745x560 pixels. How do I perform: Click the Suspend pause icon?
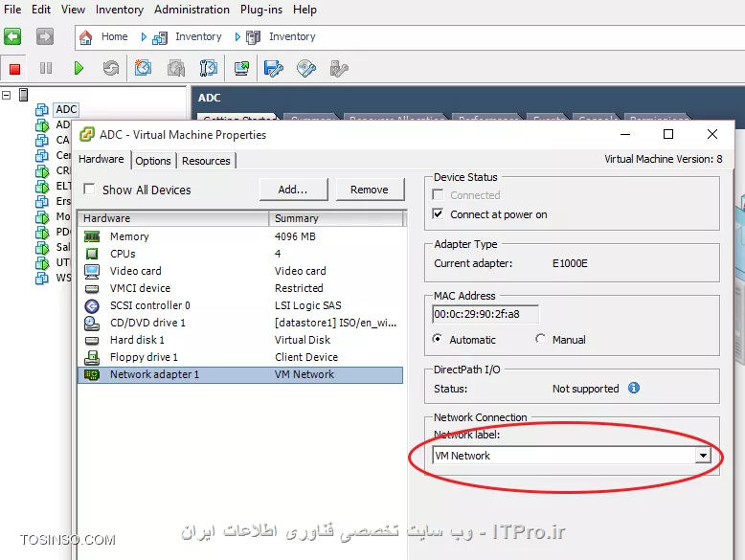point(46,68)
